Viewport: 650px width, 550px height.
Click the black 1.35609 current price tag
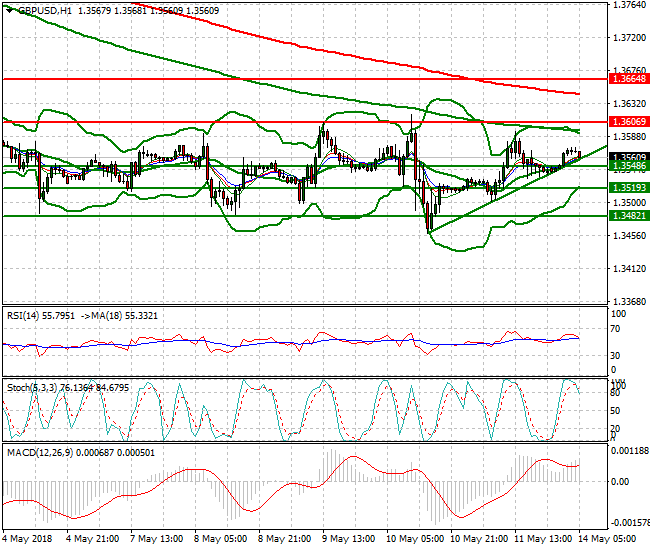[x=629, y=157]
